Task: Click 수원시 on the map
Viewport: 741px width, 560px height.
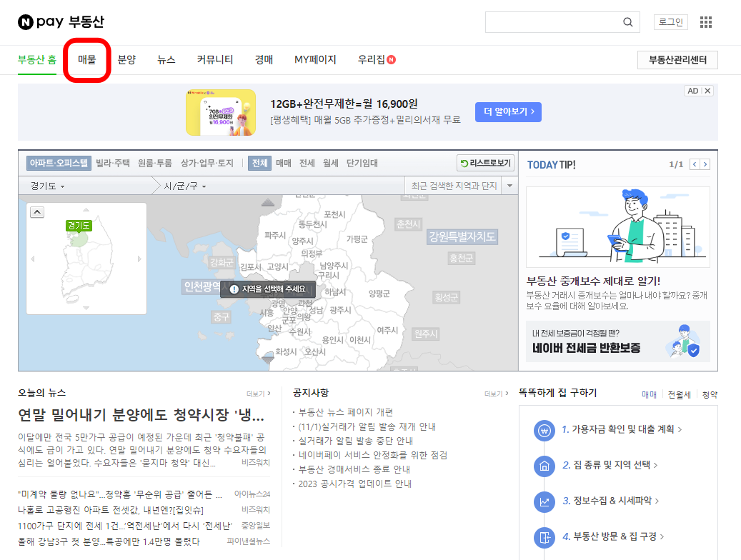Action: tap(300, 331)
